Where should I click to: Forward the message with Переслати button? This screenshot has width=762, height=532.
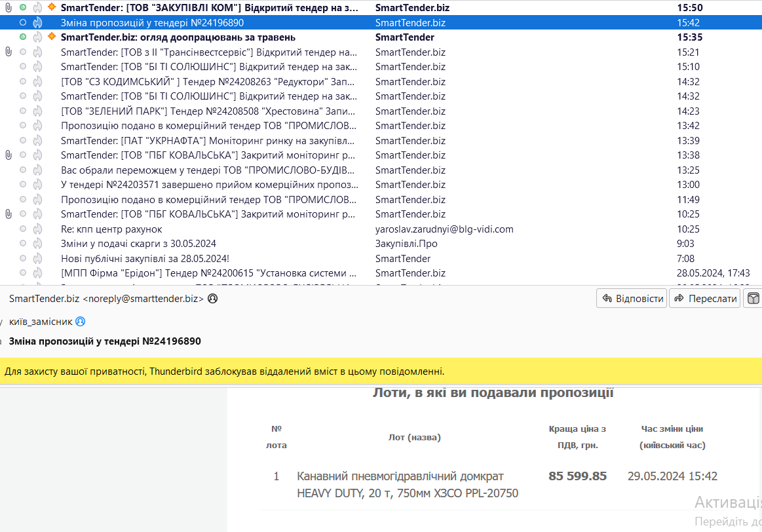pyautogui.click(x=704, y=298)
